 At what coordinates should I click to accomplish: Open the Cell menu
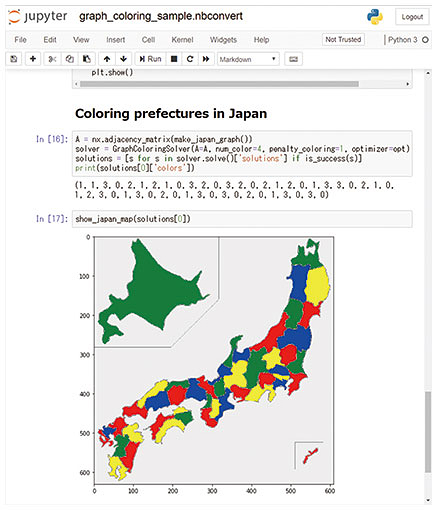[148, 40]
